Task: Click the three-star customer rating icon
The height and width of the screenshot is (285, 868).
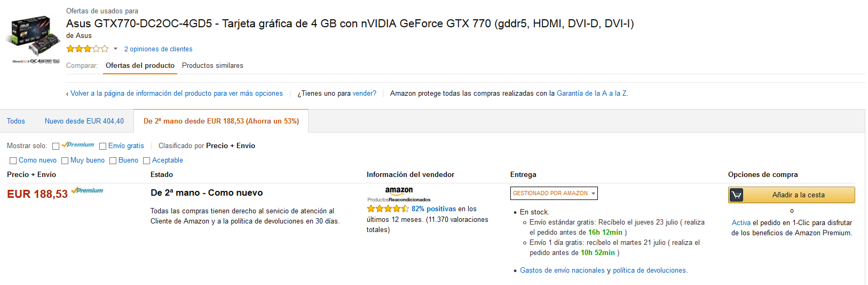Action: tap(87, 49)
